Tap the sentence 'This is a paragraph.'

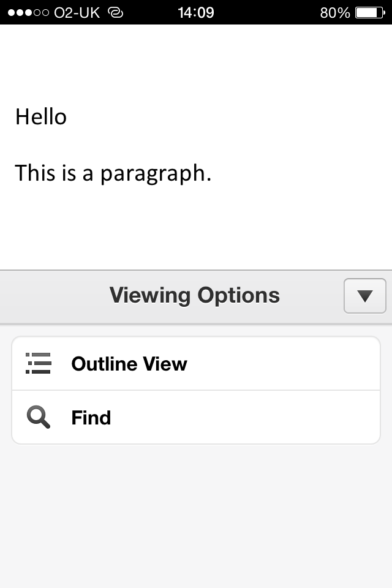[x=113, y=173]
